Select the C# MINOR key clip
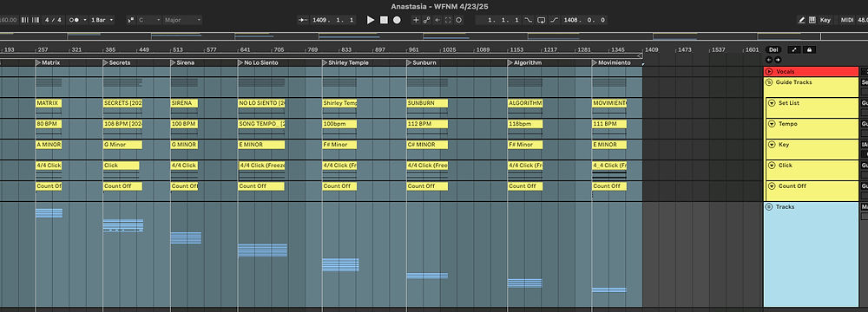Screen dimensions: 868x312 427,145
